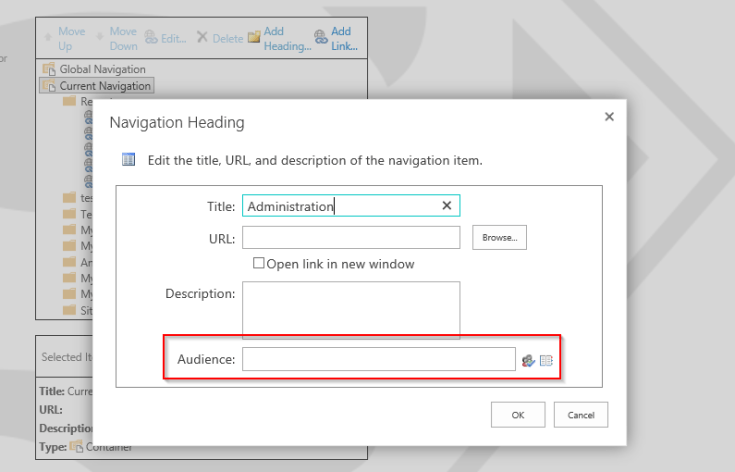Close the Navigation Heading dialog
Image resolution: width=735 pixels, height=472 pixels.
click(609, 117)
